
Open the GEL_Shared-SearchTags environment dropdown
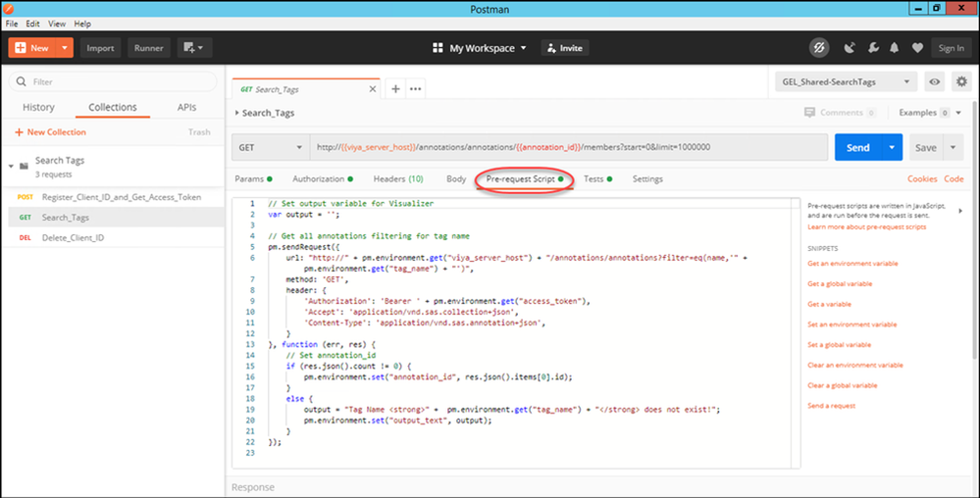[x=845, y=82]
